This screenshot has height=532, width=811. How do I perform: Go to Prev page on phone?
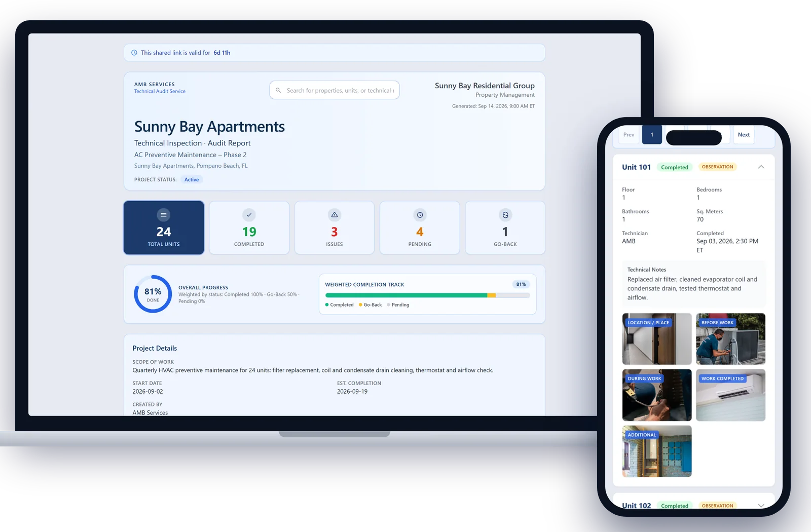629,135
